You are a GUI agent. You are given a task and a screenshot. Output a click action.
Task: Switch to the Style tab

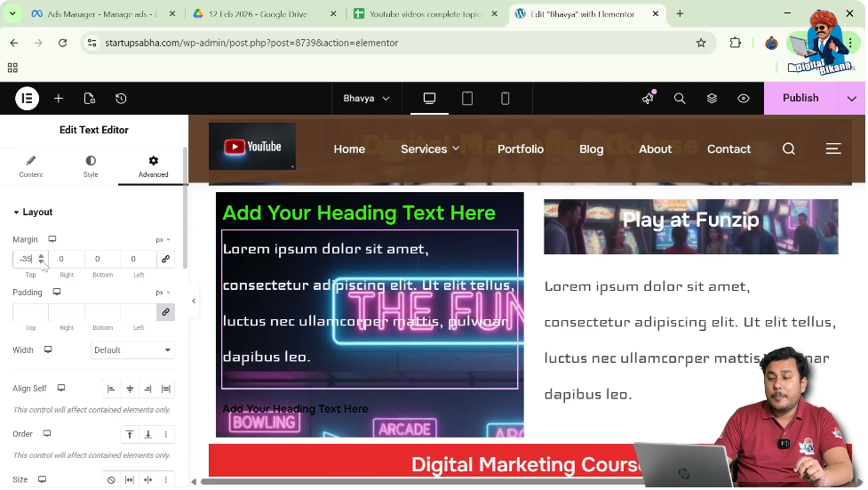point(91,166)
